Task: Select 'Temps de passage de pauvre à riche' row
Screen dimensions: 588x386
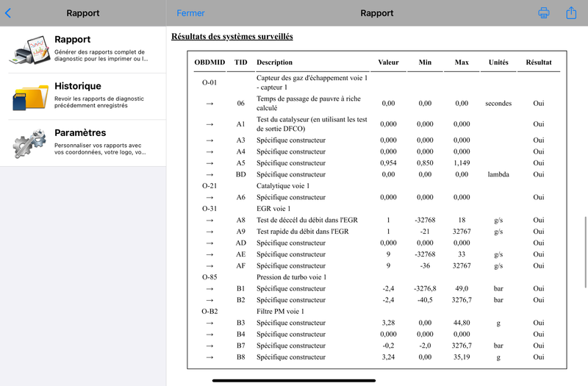Action: (x=377, y=103)
